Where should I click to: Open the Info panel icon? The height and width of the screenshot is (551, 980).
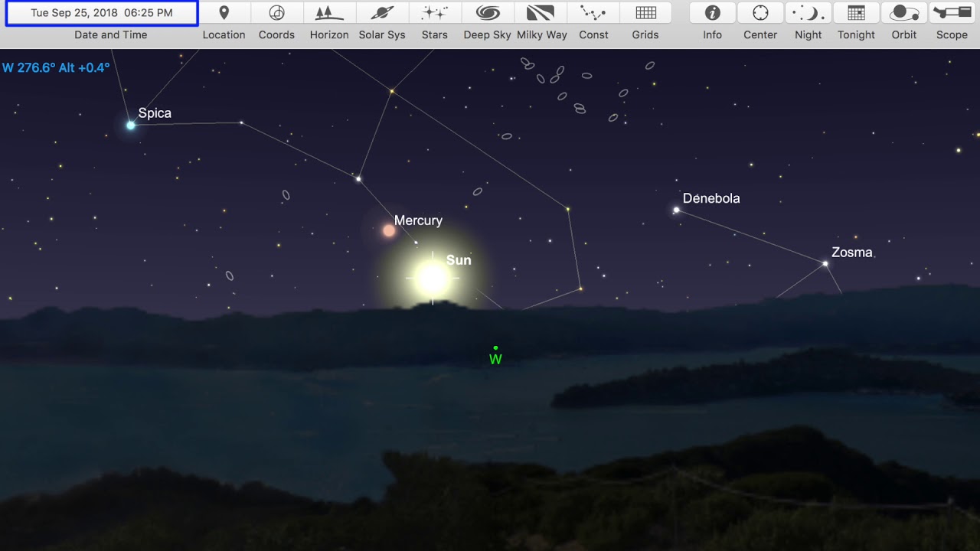713,13
